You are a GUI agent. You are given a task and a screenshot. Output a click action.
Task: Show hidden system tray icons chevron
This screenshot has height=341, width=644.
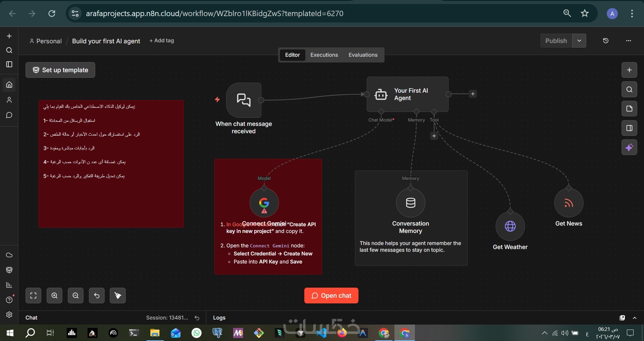click(544, 333)
